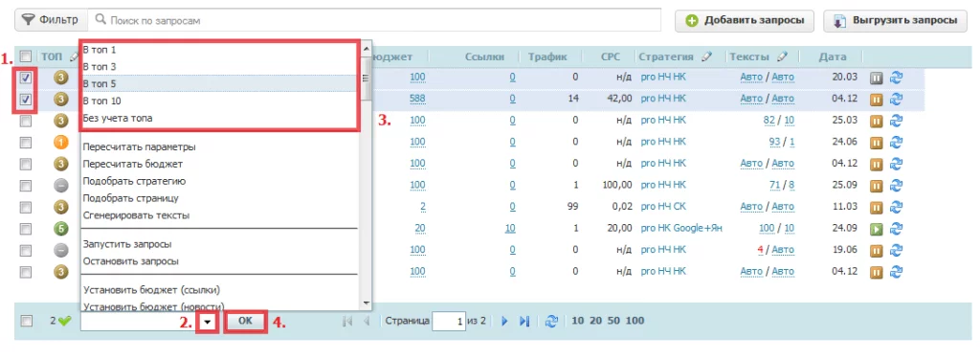Viewport: 980px width, 360px height.
Task: Refresh the row with budget 588
Action: [896, 99]
